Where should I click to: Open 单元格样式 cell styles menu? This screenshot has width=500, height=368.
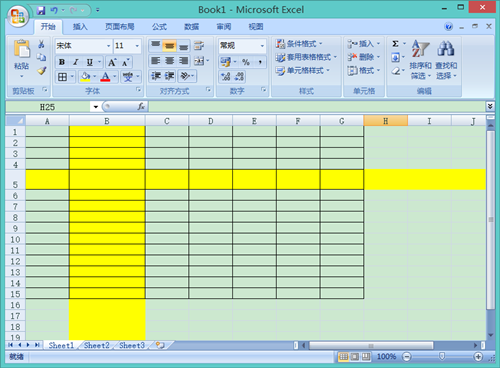click(302, 71)
